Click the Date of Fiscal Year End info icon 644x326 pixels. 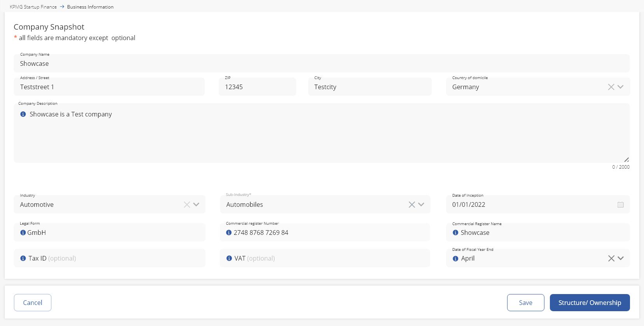(455, 258)
